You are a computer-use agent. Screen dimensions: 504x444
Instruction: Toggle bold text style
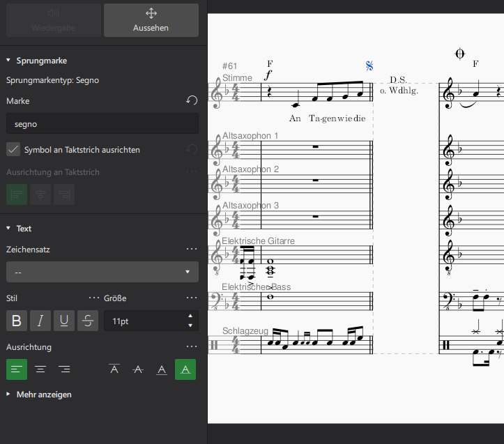17,321
